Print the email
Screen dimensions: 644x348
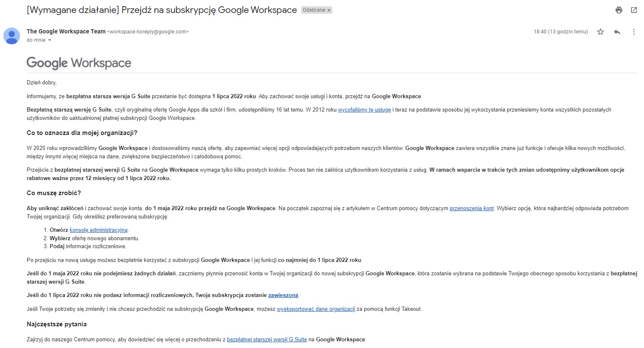tap(619, 9)
